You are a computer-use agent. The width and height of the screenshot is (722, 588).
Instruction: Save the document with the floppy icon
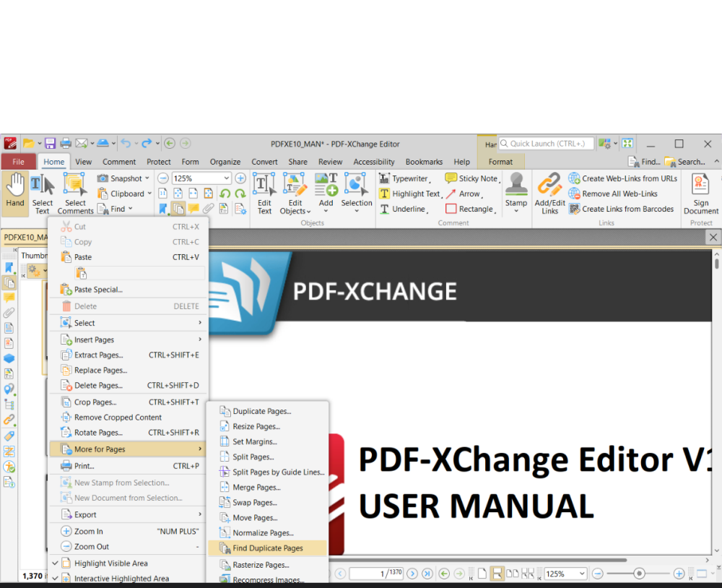[51, 143]
